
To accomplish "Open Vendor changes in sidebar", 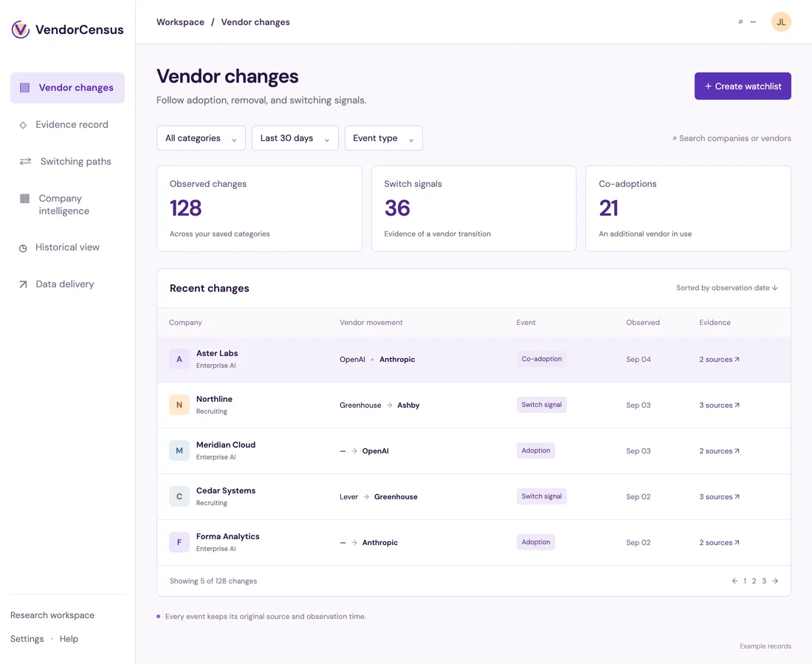I will pos(67,88).
